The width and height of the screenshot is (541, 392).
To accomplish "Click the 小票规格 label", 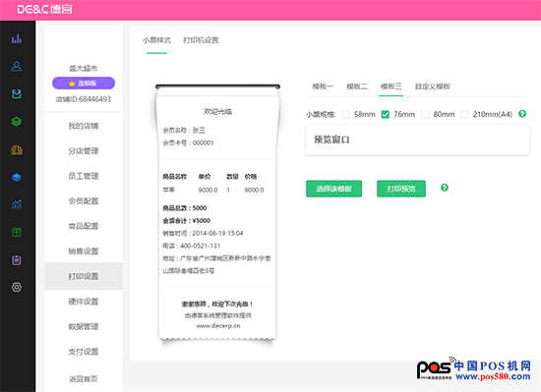I will tap(321, 114).
